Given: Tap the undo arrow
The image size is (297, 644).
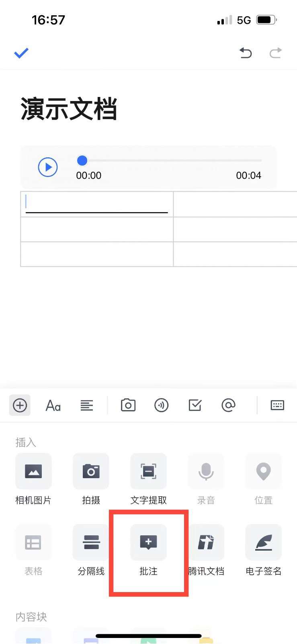Looking at the screenshot, I should tap(245, 53).
